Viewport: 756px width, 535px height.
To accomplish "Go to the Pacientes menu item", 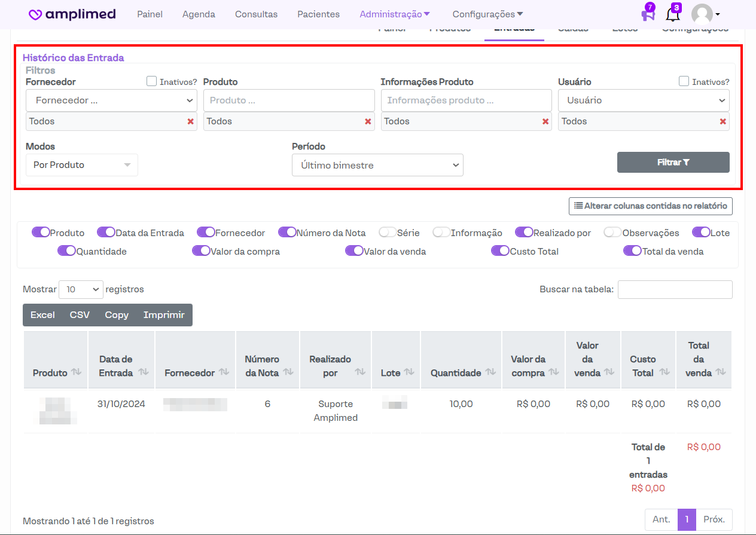I will (x=318, y=14).
